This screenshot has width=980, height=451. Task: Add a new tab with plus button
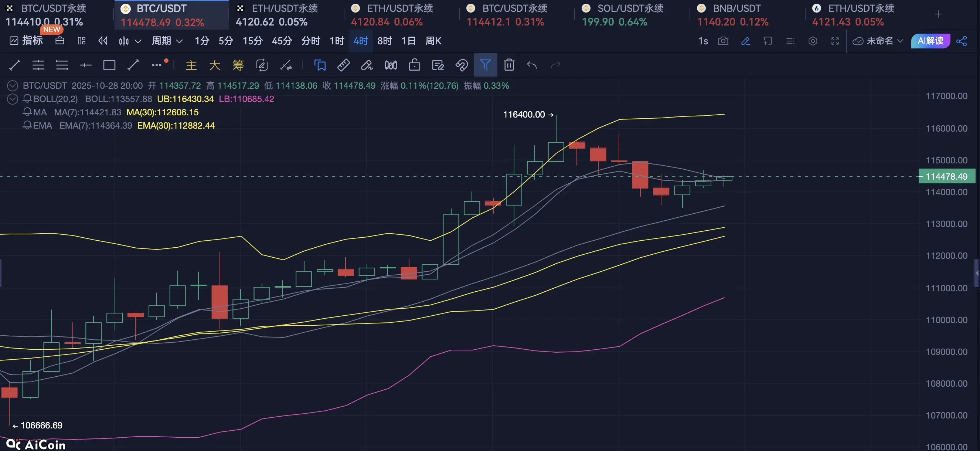(x=938, y=14)
